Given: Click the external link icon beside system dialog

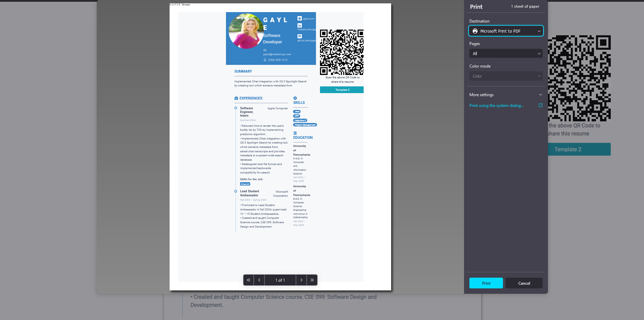Looking at the screenshot, I should coord(541,105).
